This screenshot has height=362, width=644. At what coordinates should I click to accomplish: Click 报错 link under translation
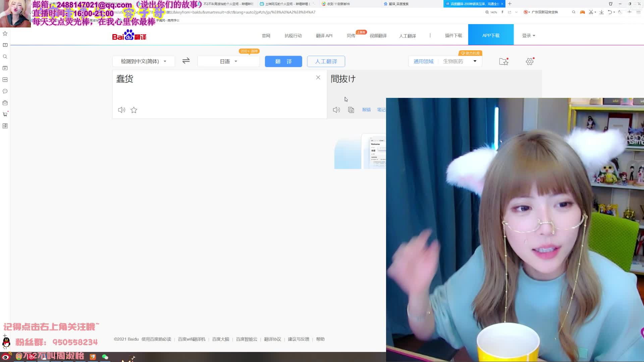[x=366, y=110]
